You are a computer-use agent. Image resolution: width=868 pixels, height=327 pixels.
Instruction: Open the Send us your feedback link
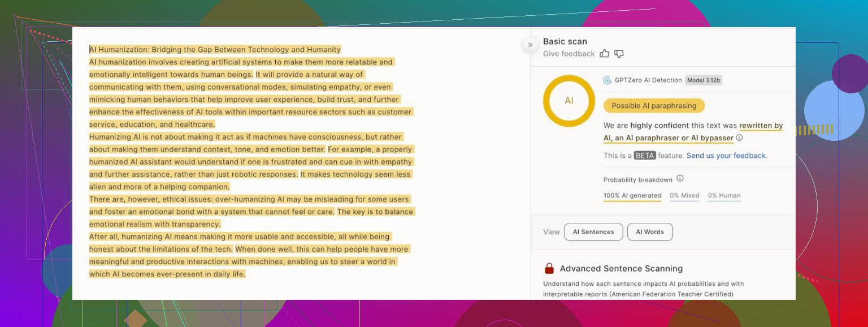point(727,156)
